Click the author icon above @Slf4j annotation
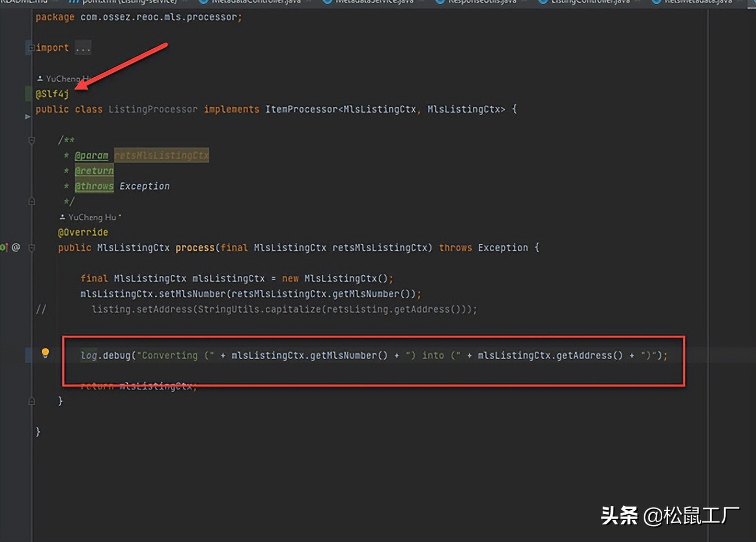Viewport: 756px width, 542px height. point(40,79)
